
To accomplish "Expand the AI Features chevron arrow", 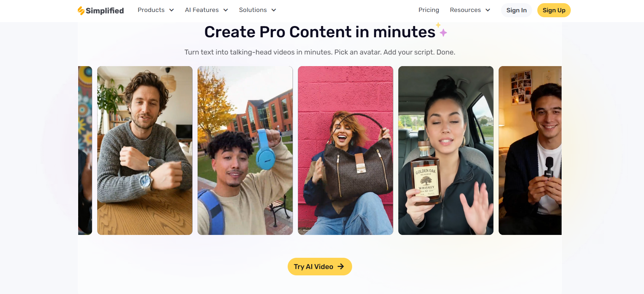I will click(226, 10).
